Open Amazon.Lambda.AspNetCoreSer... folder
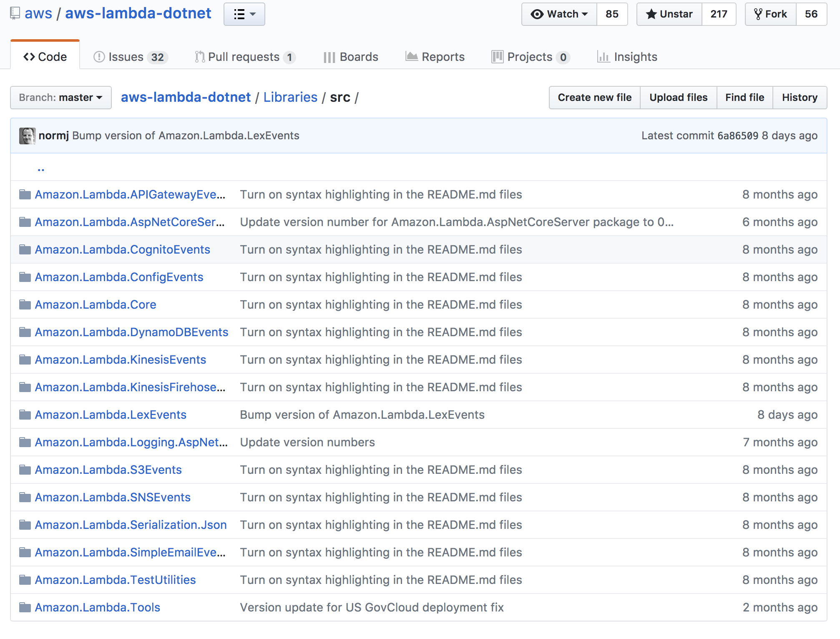Image resolution: width=840 pixels, height=639 pixels. (130, 222)
